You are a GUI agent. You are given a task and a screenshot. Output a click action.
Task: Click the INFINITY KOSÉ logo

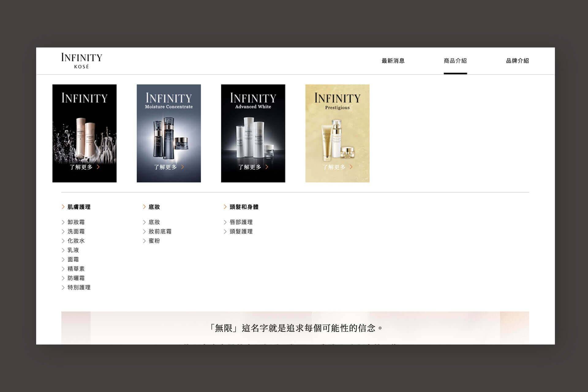pyautogui.click(x=81, y=61)
